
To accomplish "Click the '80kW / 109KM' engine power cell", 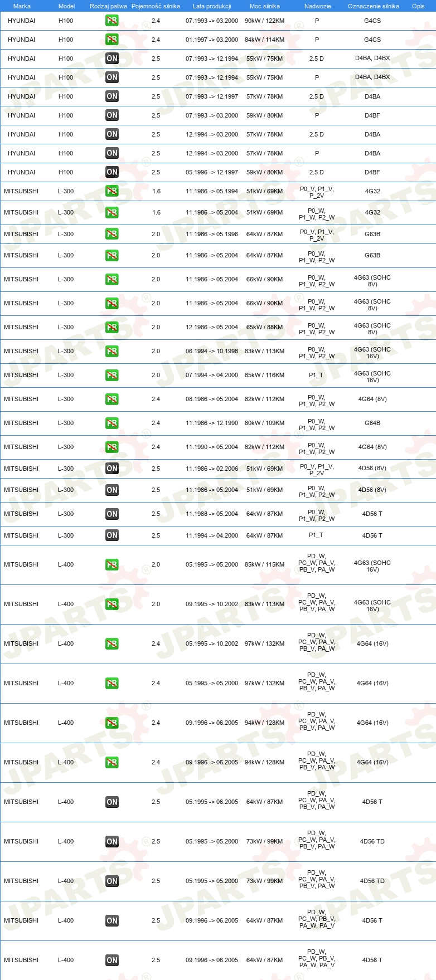I will coord(264,423).
